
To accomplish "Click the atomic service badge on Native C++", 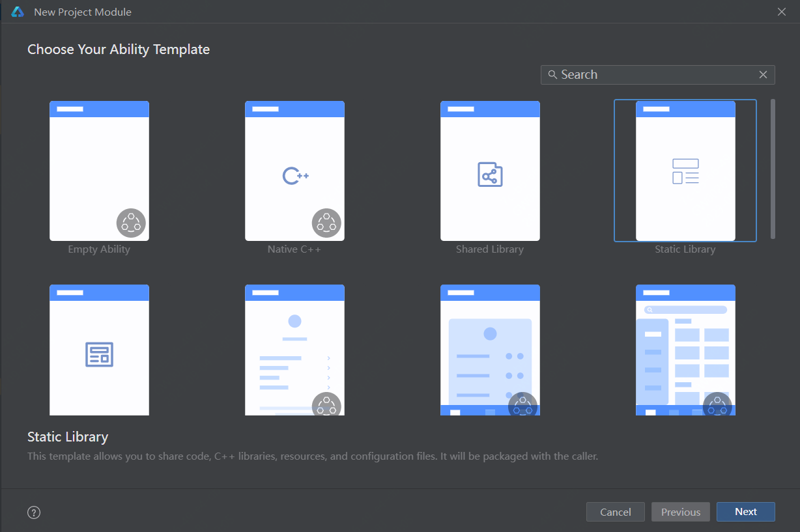I will coord(326,223).
